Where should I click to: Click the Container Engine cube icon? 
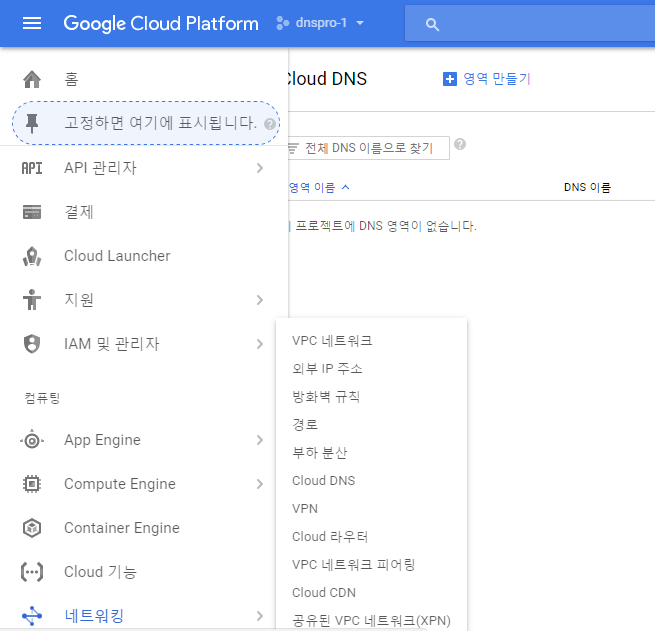32,528
